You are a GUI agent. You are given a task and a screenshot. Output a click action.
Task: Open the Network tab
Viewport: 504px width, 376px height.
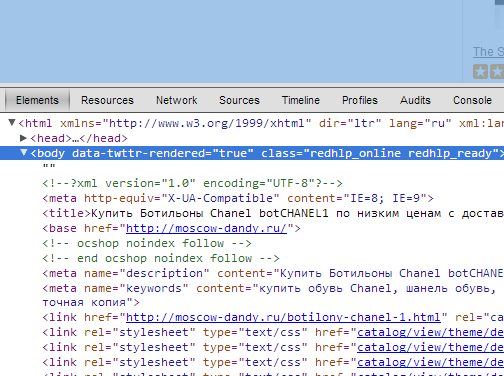coord(177,100)
